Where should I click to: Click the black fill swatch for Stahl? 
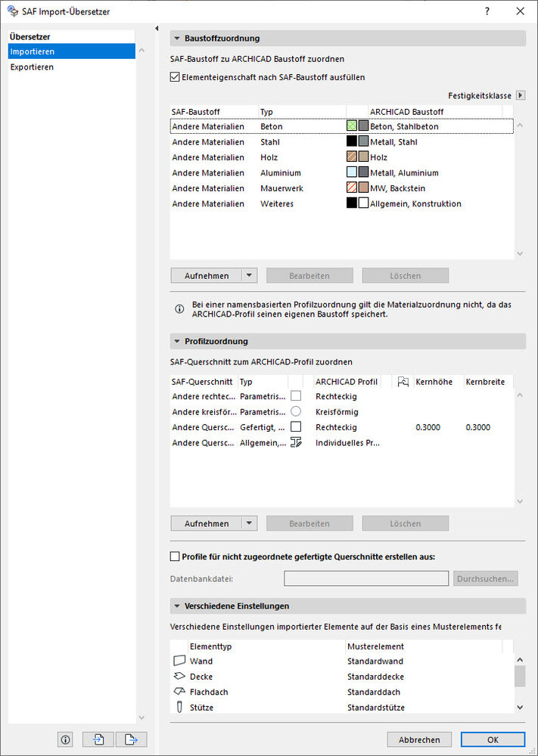point(352,142)
